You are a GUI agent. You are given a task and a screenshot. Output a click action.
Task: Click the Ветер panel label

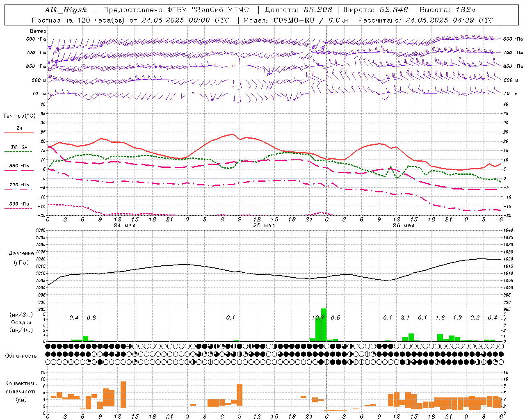pos(38,31)
